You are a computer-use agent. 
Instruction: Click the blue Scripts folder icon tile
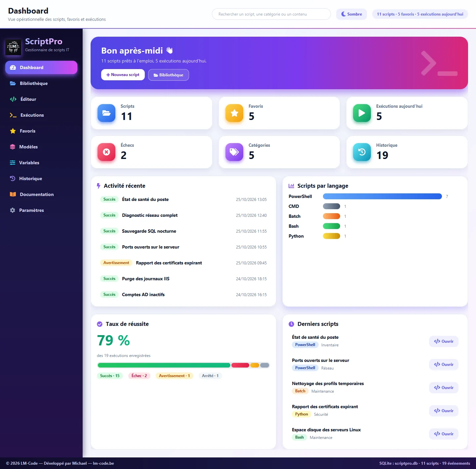click(106, 113)
